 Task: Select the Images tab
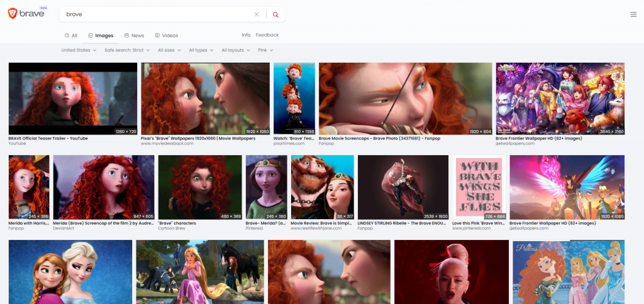point(101,36)
